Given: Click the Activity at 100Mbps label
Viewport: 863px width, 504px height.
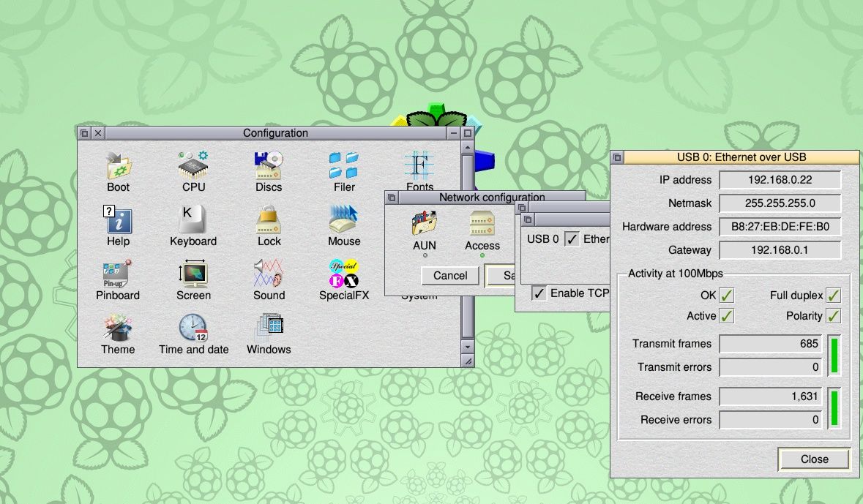Looking at the screenshot, I should pos(676,274).
